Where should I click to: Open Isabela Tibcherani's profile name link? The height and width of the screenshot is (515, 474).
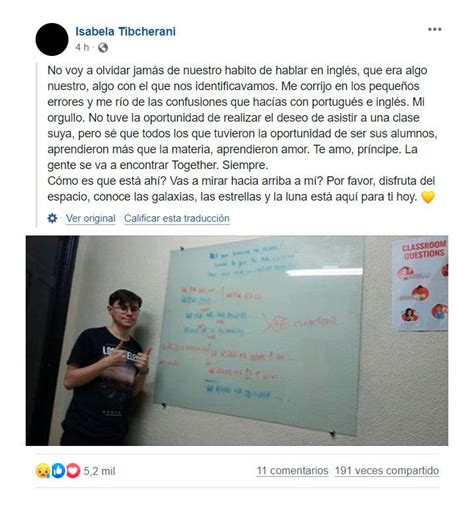(x=125, y=31)
